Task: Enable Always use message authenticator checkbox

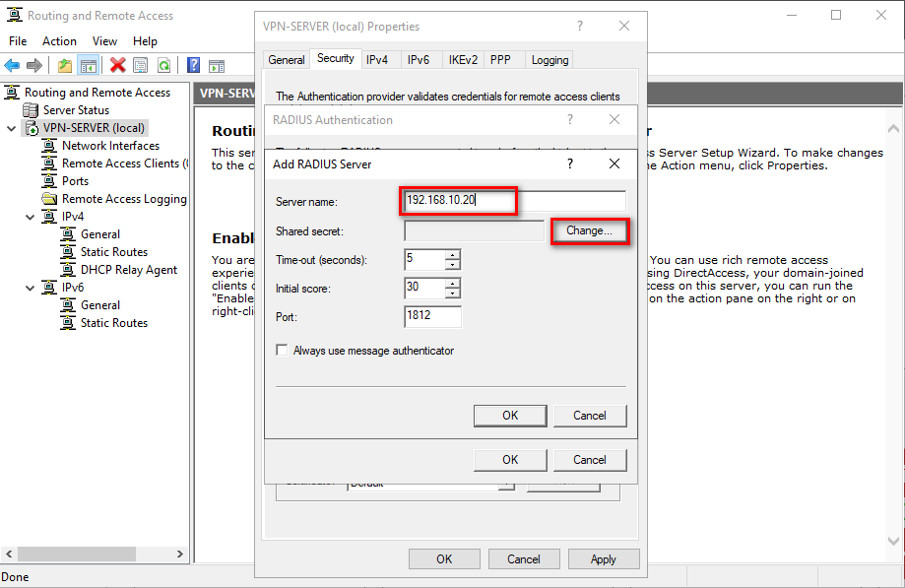Action: pyautogui.click(x=283, y=351)
